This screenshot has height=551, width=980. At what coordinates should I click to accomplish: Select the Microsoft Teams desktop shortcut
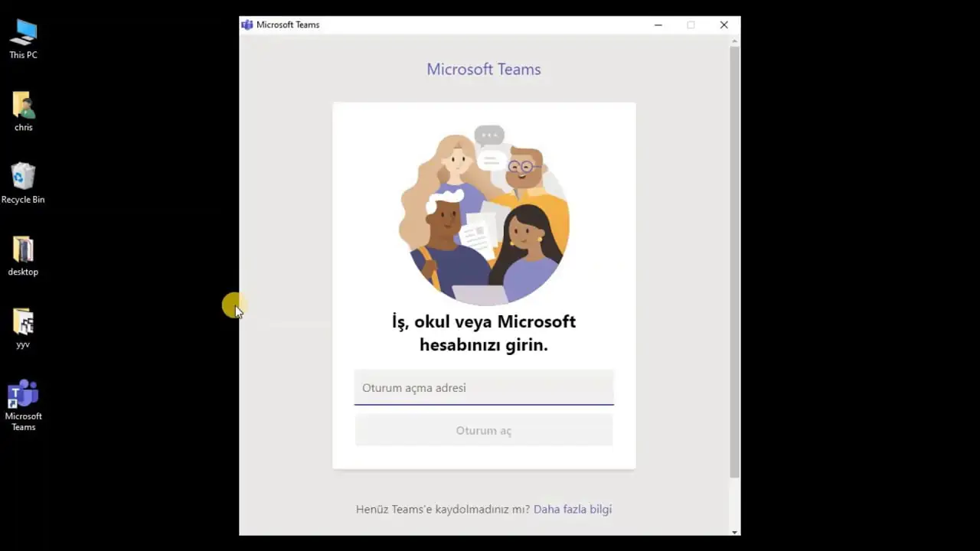coord(23,406)
